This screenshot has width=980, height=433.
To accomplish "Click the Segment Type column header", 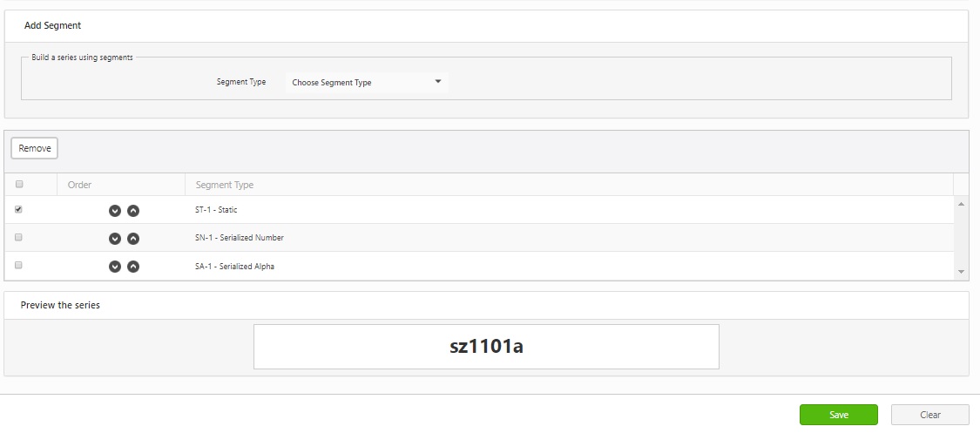I will pyautogui.click(x=225, y=185).
